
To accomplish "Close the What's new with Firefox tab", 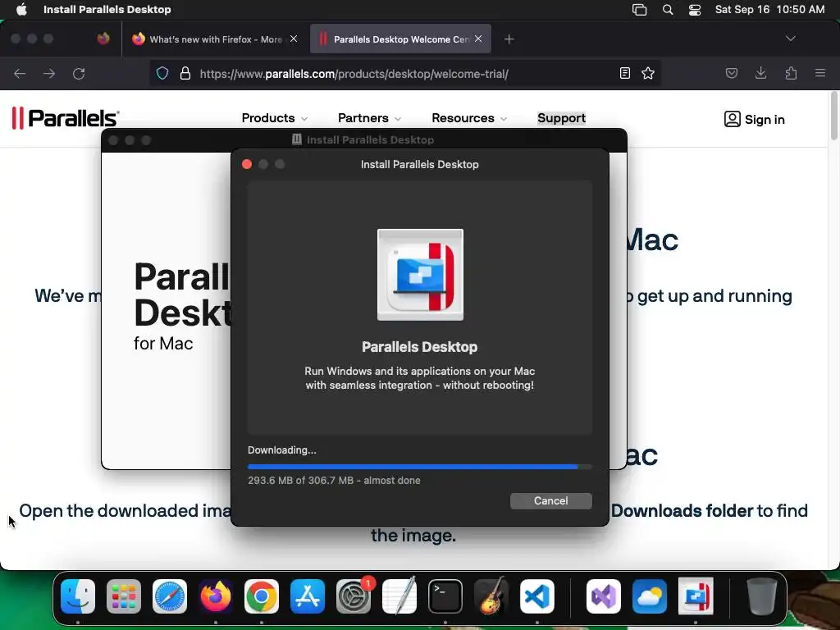I will click(x=294, y=39).
